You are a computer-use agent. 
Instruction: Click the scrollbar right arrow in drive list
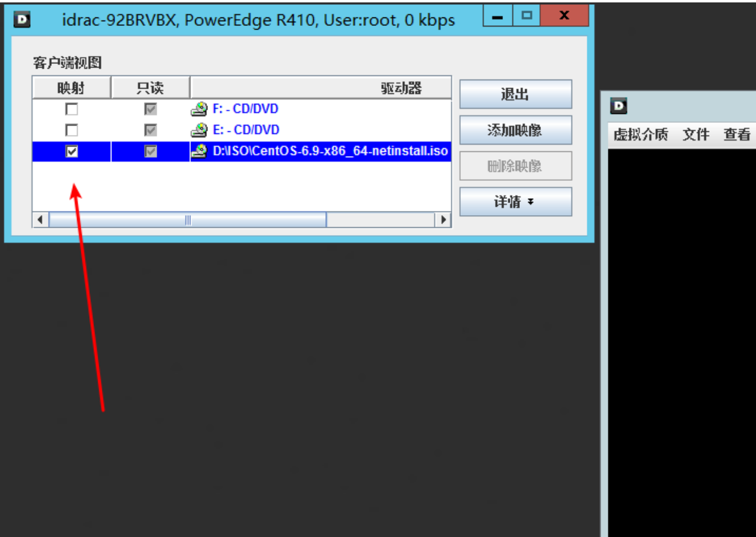pos(444,220)
